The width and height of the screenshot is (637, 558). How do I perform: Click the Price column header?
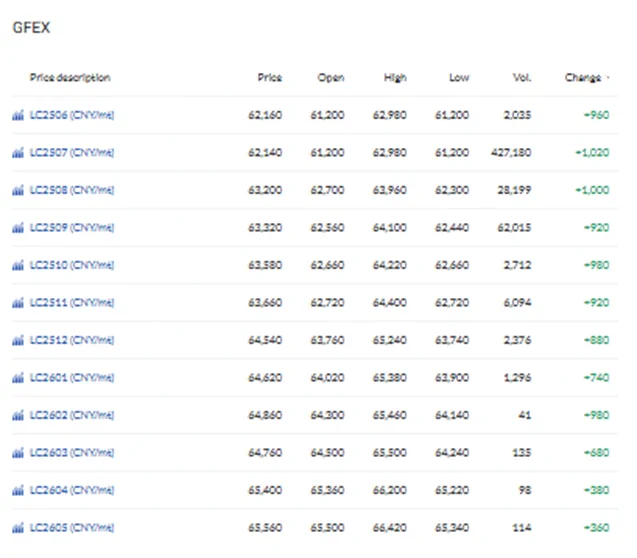[270, 77]
